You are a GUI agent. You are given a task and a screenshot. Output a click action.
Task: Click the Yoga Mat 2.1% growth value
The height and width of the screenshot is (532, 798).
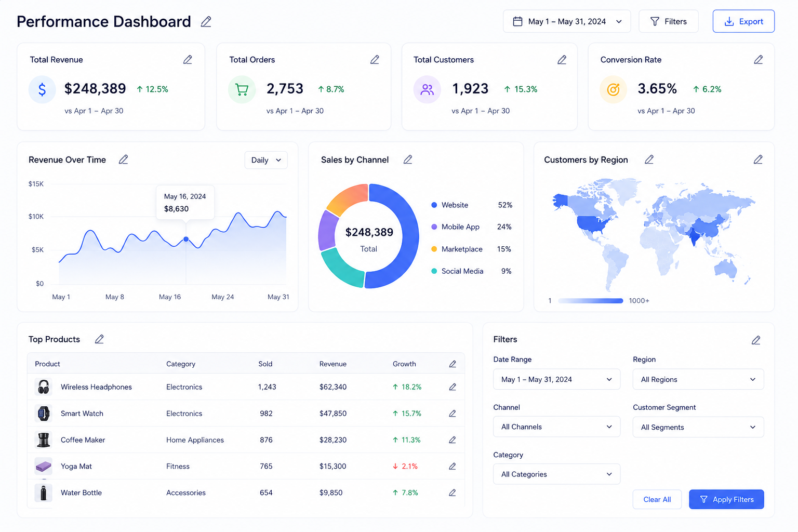pyautogui.click(x=405, y=467)
